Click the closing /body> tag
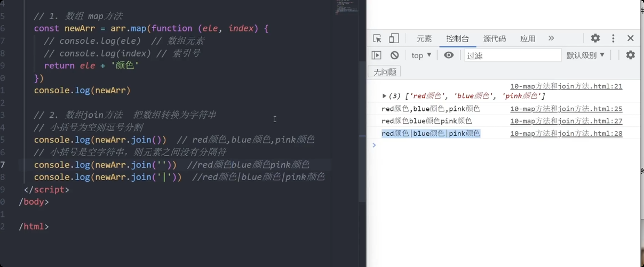This screenshot has width=644, height=267. [34, 202]
